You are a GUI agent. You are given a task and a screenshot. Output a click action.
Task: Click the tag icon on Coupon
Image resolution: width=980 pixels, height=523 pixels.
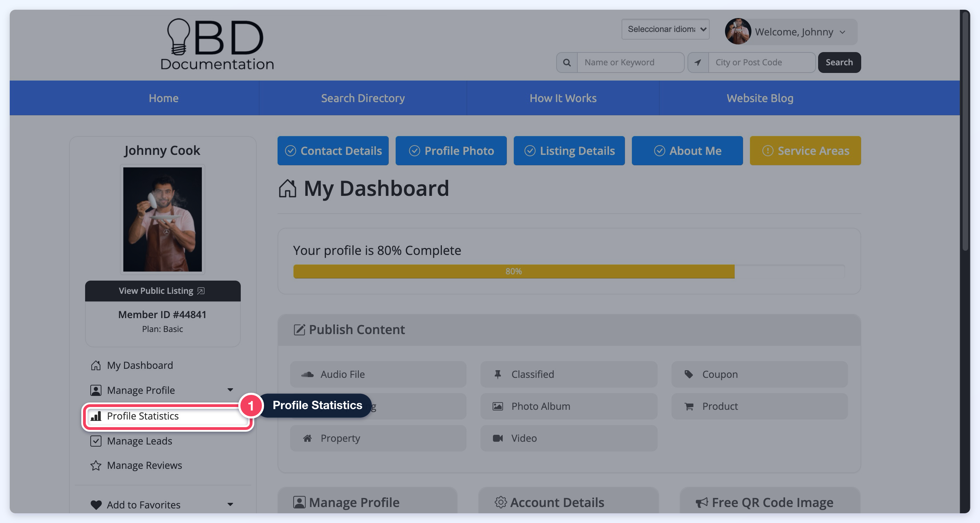(x=689, y=374)
